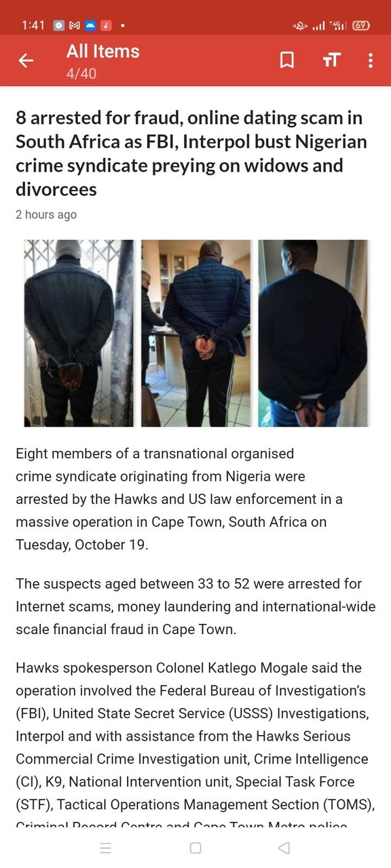Viewport: 391px width, 868px height.
Task: Open the text size icon
Action: point(331,61)
